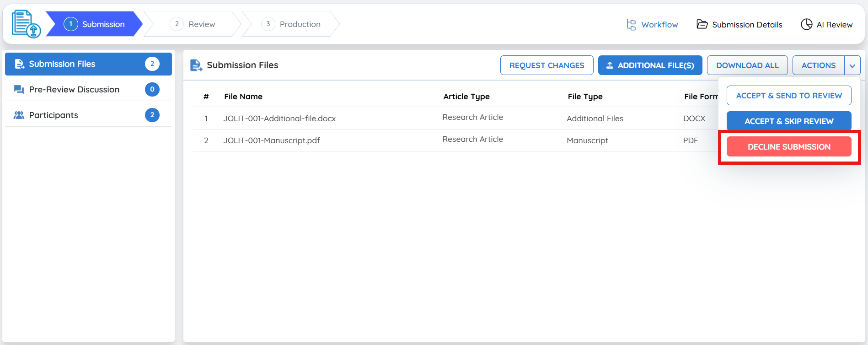Open the Actions menu button
The image size is (868, 345).
818,65
